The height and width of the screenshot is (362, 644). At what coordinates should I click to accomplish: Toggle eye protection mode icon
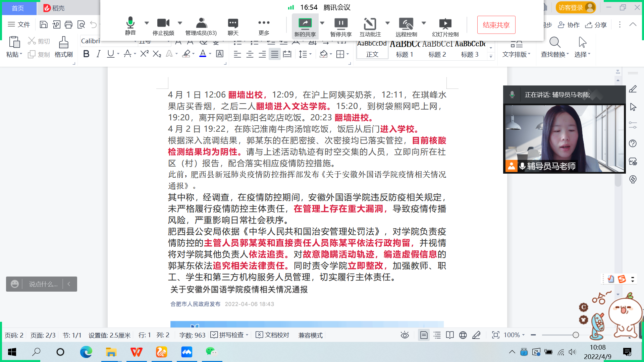405,335
